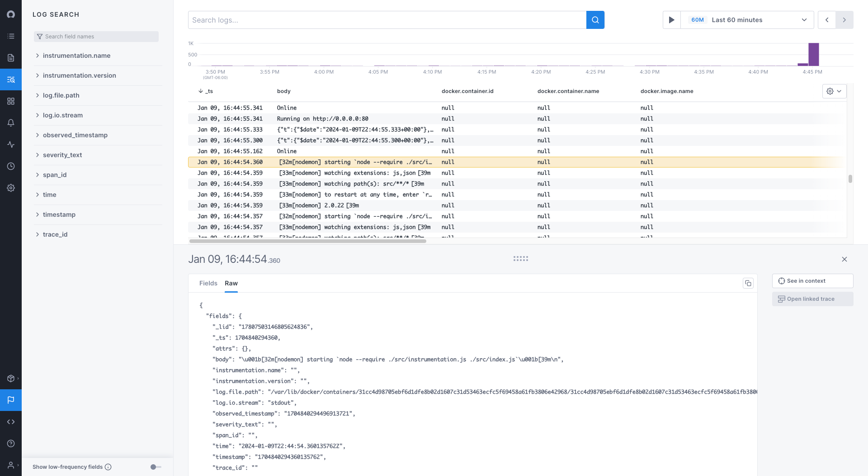868x476 pixels.
Task: Click the docker.image.name column header
Action: 667,91
